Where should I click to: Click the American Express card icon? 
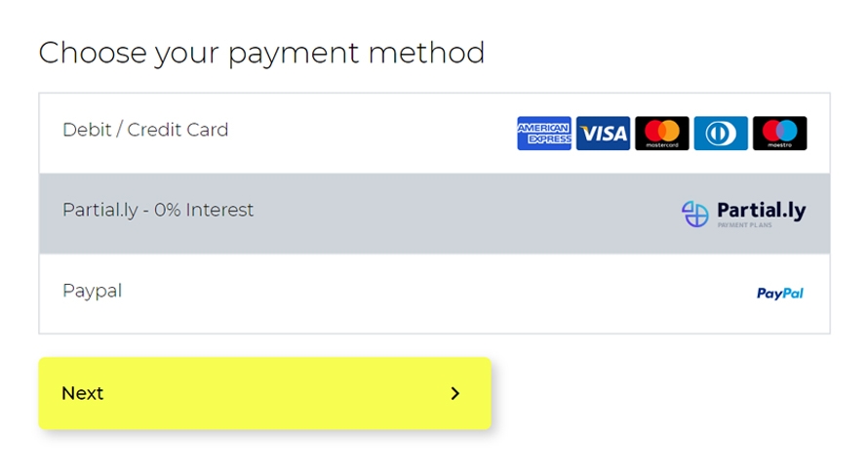tap(543, 134)
